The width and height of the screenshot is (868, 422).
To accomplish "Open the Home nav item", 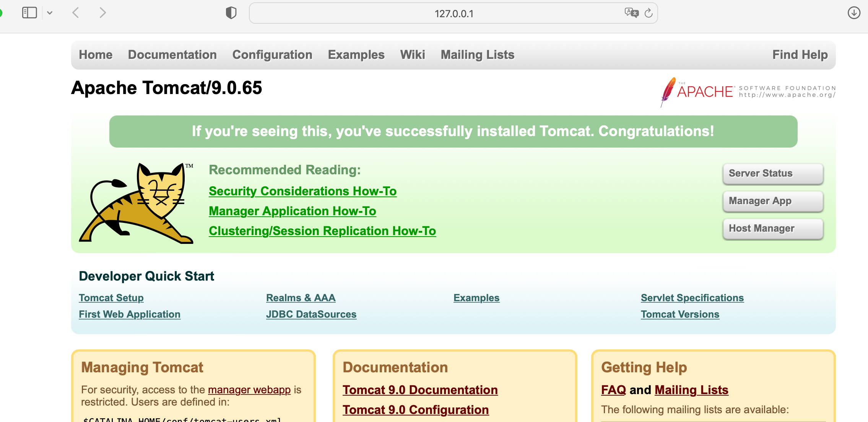I will point(96,55).
